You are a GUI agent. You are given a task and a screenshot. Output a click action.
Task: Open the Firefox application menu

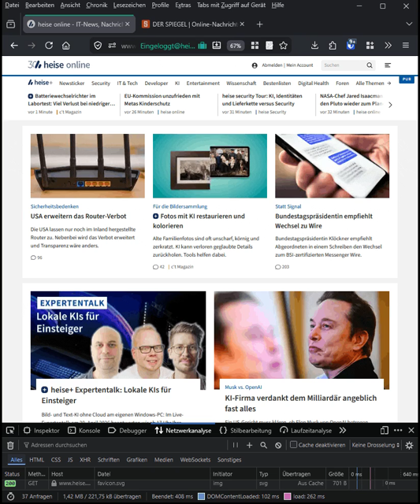coord(406,46)
